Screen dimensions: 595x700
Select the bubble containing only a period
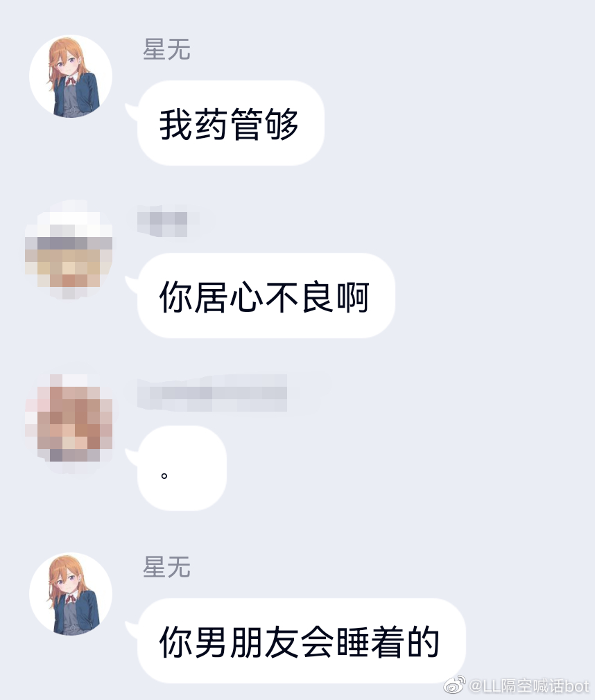tap(182, 469)
